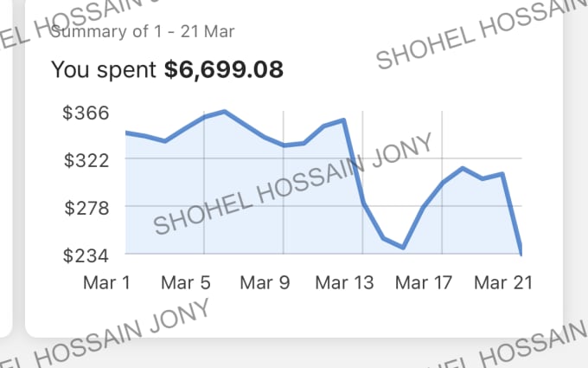This screenshot has height=368, width=588.
Task: Click the $234 y-axis label
Action: pyautogui.click(x=86, y=255)
